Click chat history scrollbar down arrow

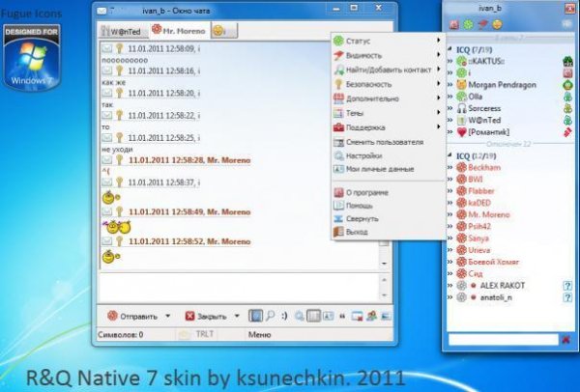point(384,264)
